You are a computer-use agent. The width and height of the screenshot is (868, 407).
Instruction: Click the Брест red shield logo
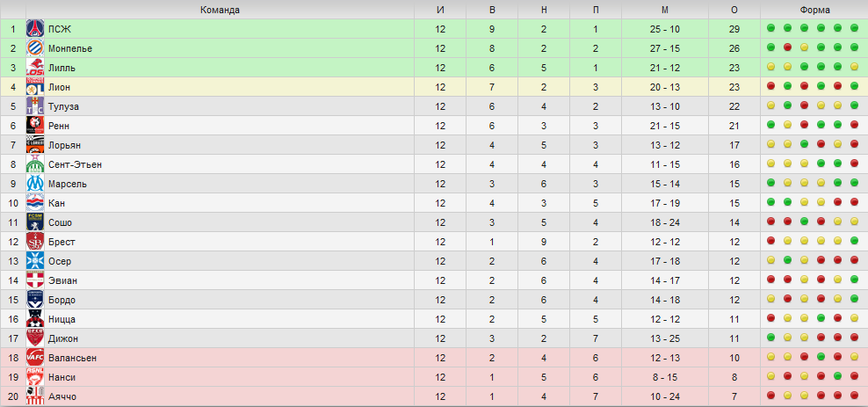pyautogui.click(x=35, y=242)
